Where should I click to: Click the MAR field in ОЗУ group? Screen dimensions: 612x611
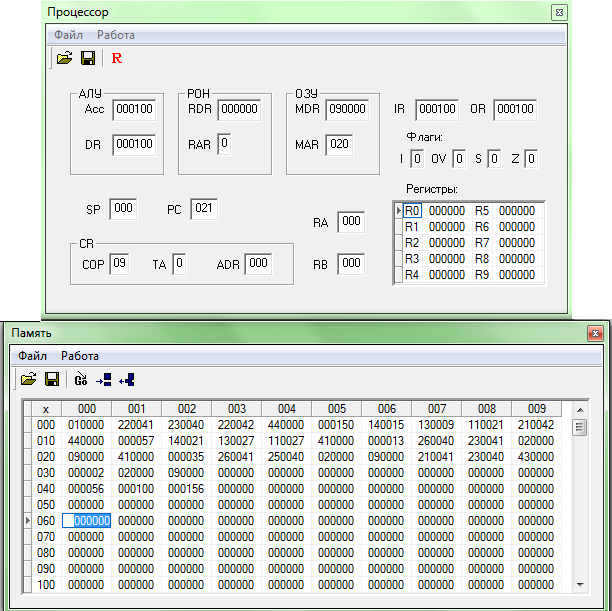[x=338, y=144]
